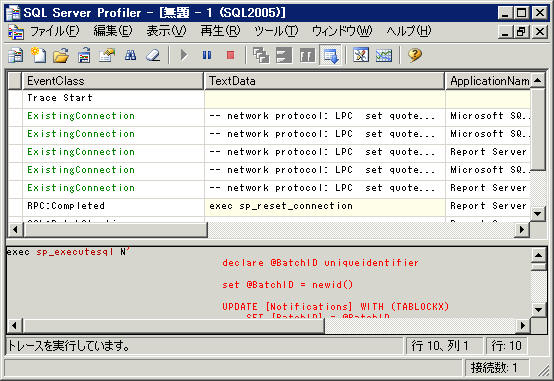The width and height of the screenshot is (554, 381).
Task: Open Performance Monitor toolbar icon
Action: (384, 55)
